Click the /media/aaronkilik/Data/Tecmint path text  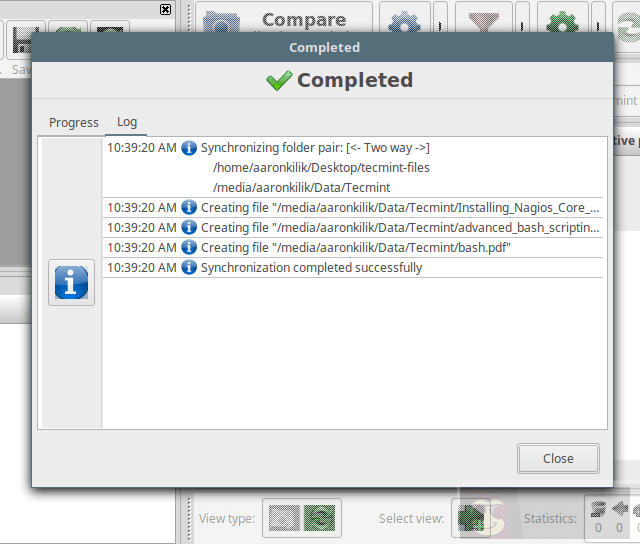[x=302, y=188]
